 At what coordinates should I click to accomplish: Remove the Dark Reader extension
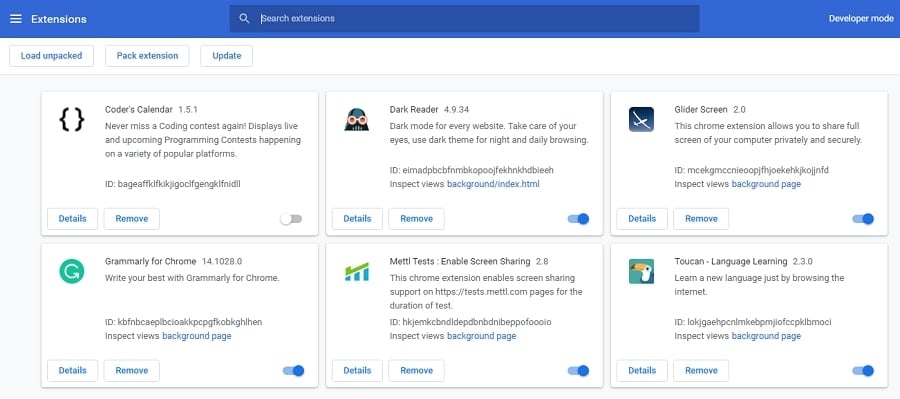[416, 219]
